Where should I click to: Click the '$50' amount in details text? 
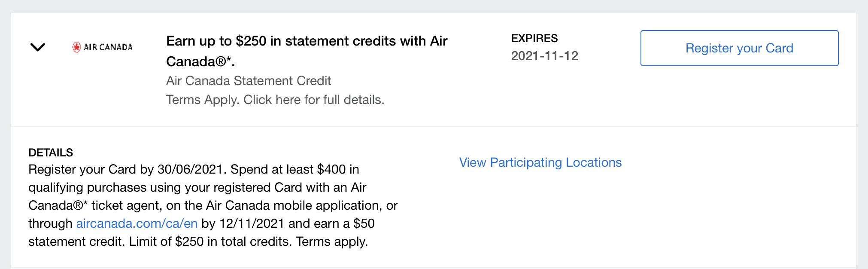(x=364, y=223)
